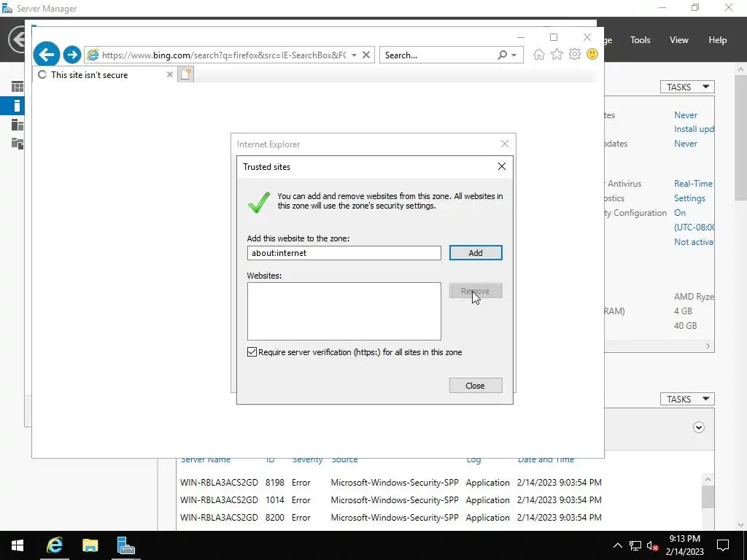Click the 'Add this website' input field
The width and height of the screenshot is (747, 560).
tap(344, 253)
